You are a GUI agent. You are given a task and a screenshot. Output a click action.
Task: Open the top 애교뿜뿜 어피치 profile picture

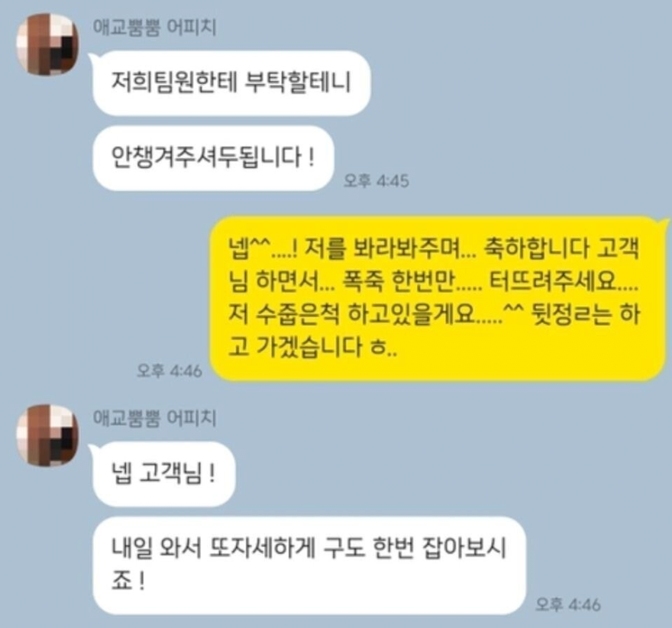coord(47,44)
